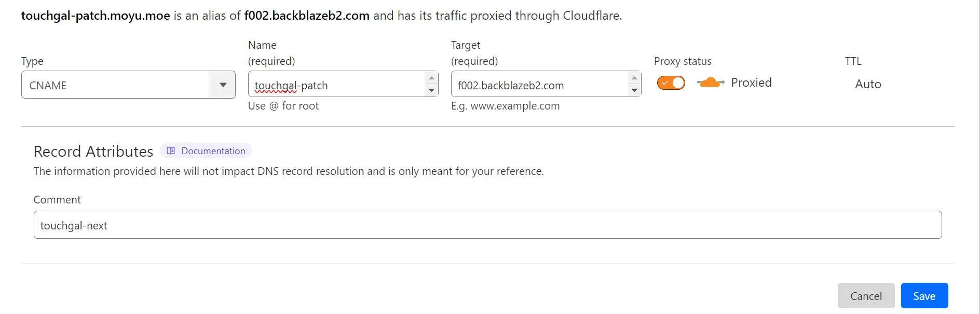
Task: Click the Documentation book icon
Action: point(171,151)
